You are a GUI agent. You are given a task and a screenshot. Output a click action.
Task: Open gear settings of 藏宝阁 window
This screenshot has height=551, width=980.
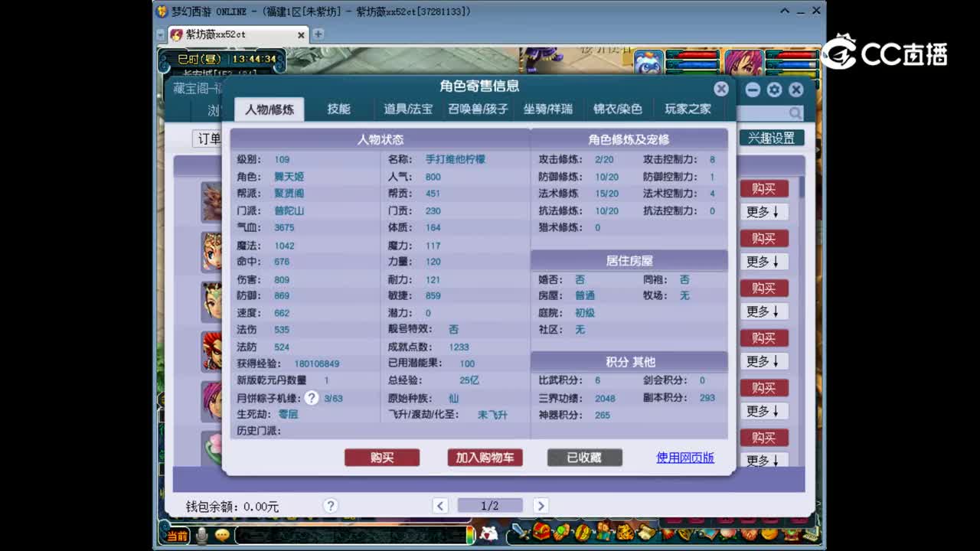click(774, 90)
